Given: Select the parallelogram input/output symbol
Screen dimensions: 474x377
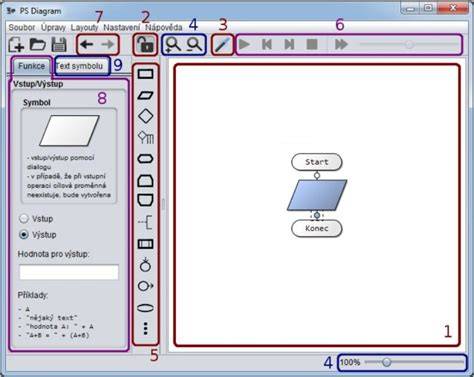Looking at the screenshot, I should pos(146,95).
